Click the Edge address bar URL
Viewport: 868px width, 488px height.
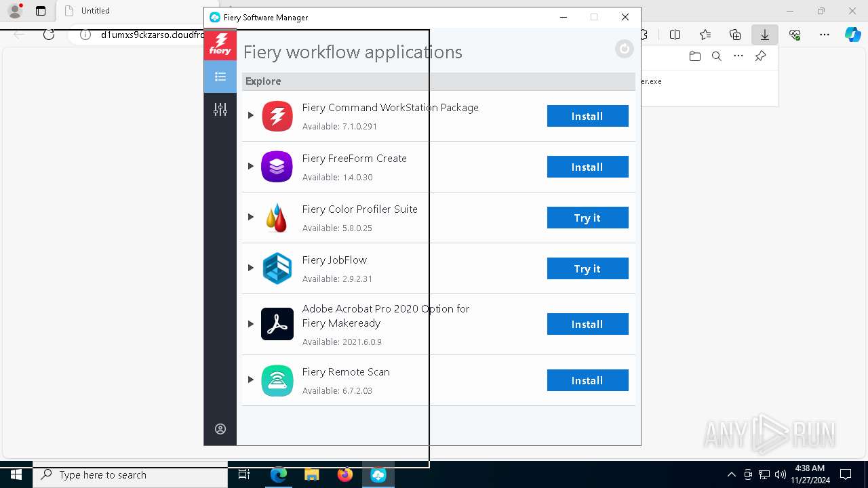[153, 35]
